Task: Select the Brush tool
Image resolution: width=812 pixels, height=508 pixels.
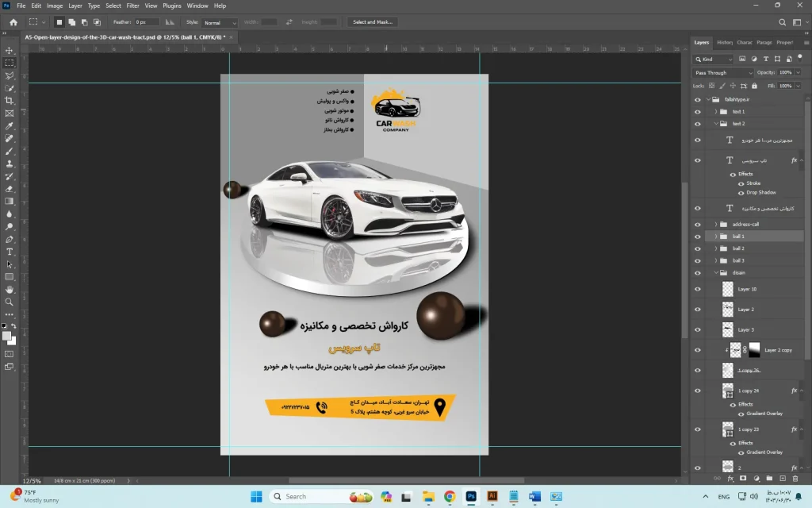Action: coord(10,151)
